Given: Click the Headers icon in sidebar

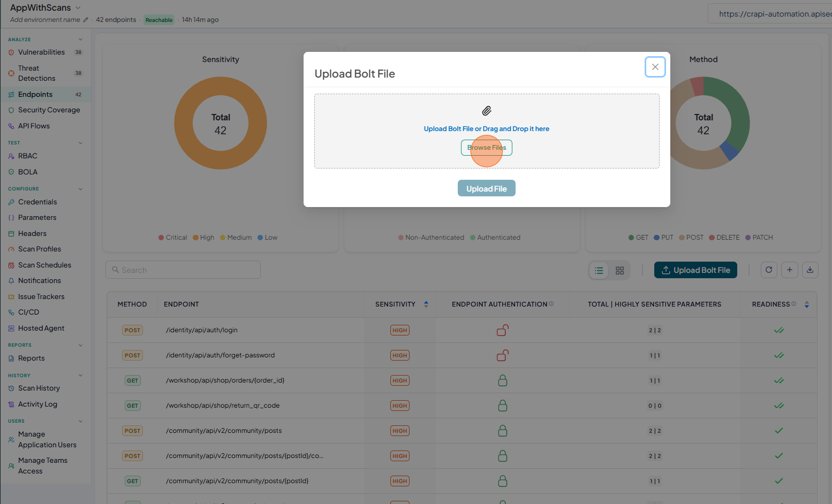Looking at the screenshot, I should click(11, 234).
